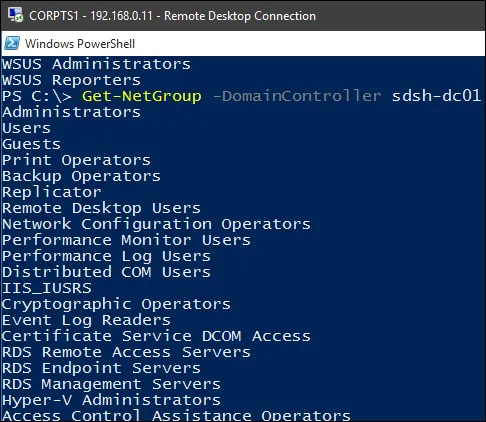Image resolution: width=486 pixels, height=422 pixels.
Task: Click the -DomainController parameter text
Action: pos(297,96)
